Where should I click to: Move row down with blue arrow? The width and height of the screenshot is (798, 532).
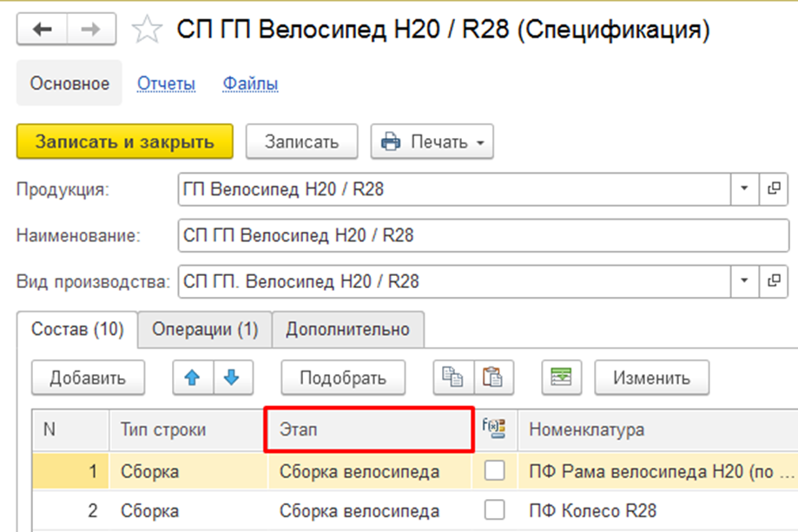coord(233,378)
